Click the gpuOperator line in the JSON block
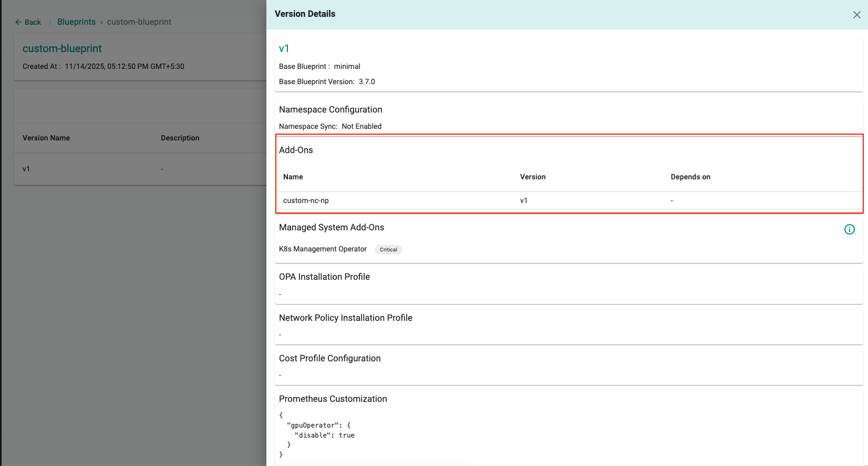 (318, 425)
